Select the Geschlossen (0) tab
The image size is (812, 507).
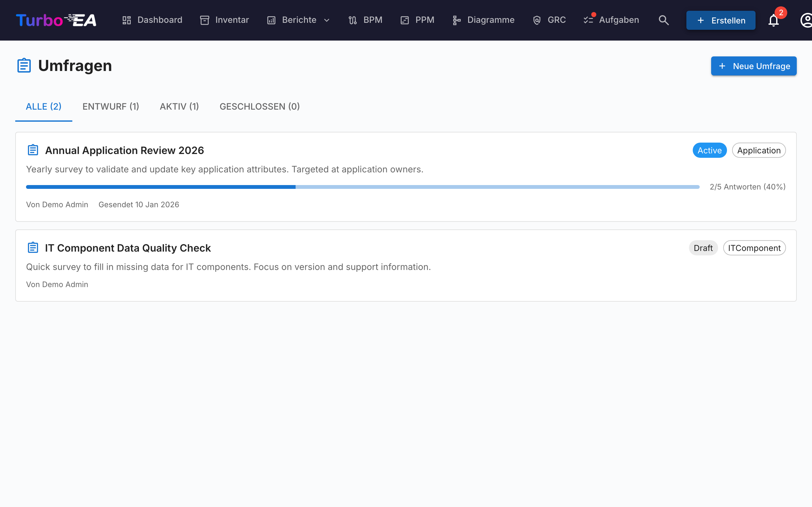tap(259, 107)
